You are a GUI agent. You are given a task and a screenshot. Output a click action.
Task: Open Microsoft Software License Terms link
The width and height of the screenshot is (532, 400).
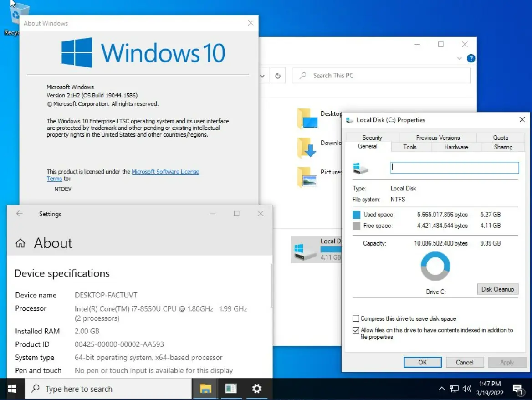[165, 172]
